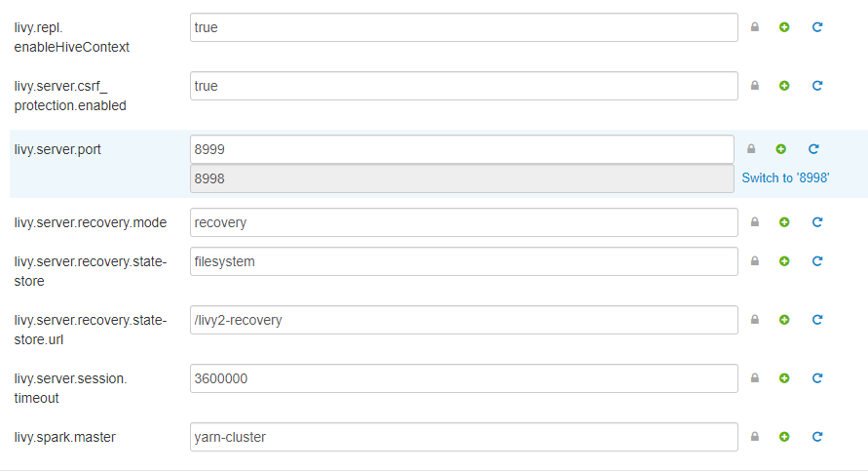The width and height of the screenshot is (868, 472).
Task: Click the undo arrow icon for livy.repl.enableHiveContext
Action: pyautogui.click(x=817, y=27)
